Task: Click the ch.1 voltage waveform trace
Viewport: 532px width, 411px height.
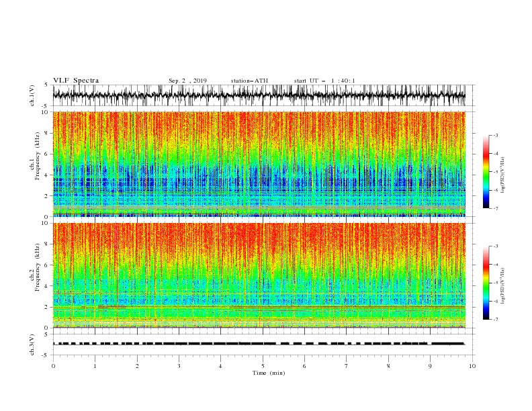Action: (x=259, y=95)
